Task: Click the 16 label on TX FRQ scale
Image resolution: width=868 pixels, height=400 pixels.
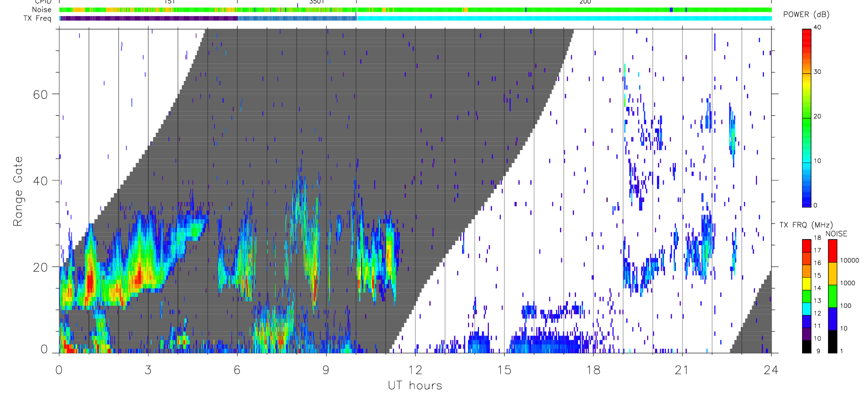Action: tap(817, 263)
